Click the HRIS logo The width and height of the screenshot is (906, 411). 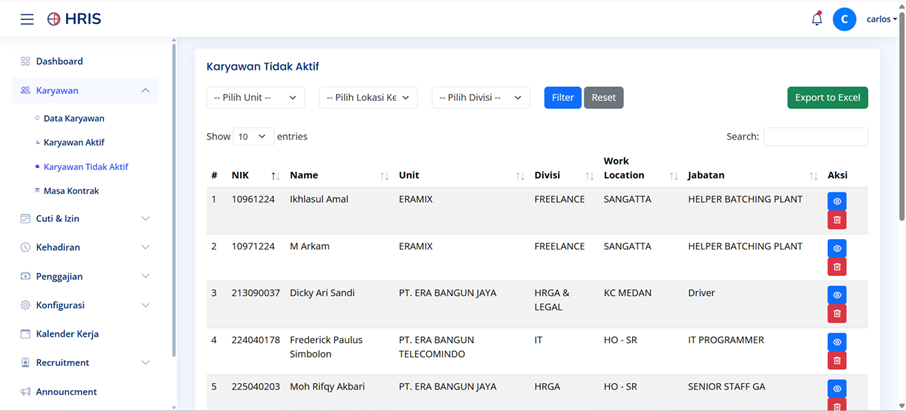(74, 19)
